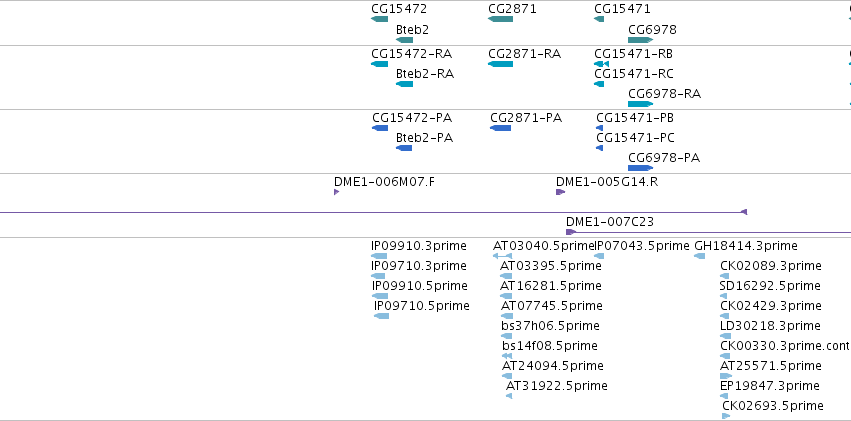
Task: Click the bs14f08.5prime EST glyph
Action: point(507,356)
